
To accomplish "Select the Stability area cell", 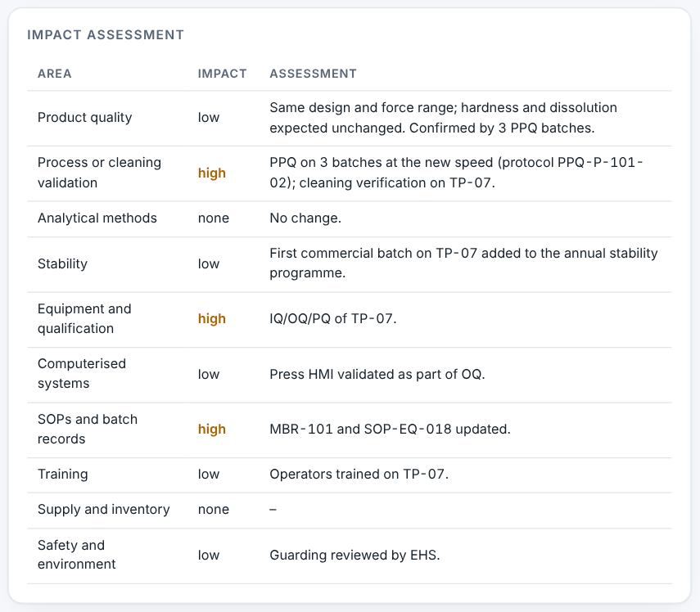I will 62,263.
